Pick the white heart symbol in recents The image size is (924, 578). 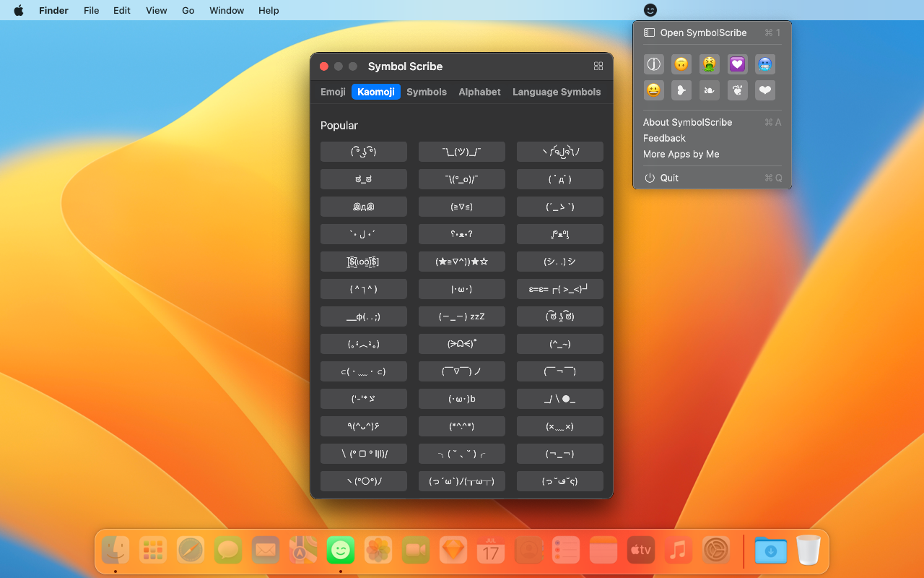point(764,90)
